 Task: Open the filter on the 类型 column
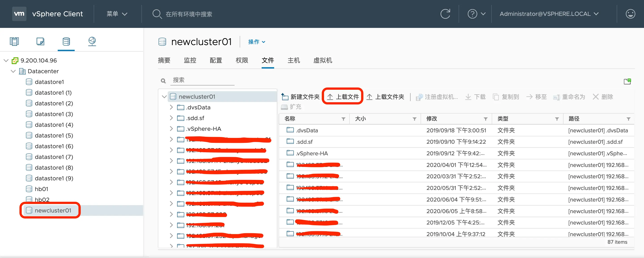point(557,119)
